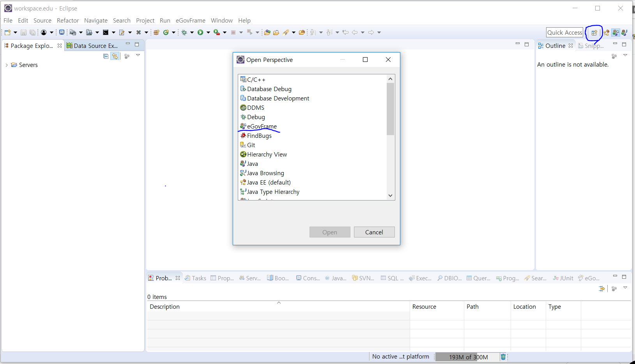Click Collapse All in Package Explorer
635x364 pixels.
point(106,56)
